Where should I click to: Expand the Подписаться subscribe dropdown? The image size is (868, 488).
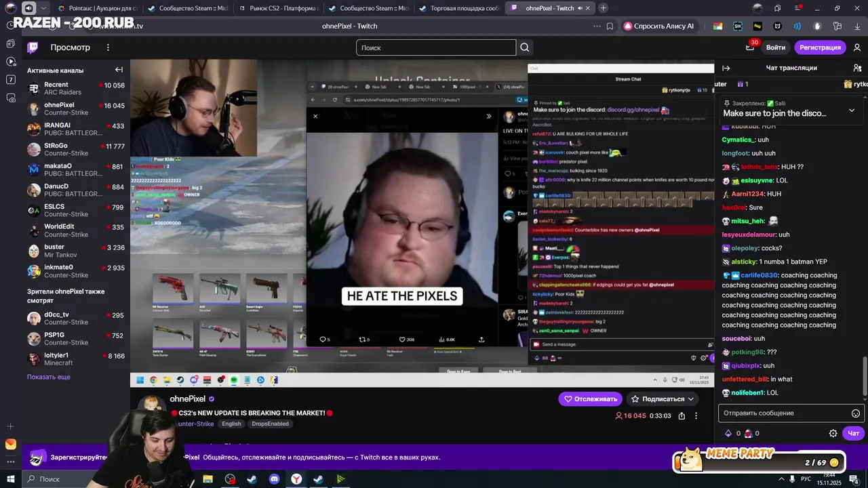pyautogui.click(x=663, y=399)
